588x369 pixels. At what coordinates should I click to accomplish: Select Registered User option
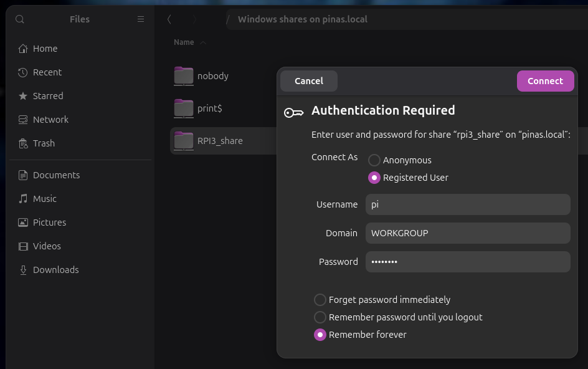pyautogui.click(x=409, y=178)
